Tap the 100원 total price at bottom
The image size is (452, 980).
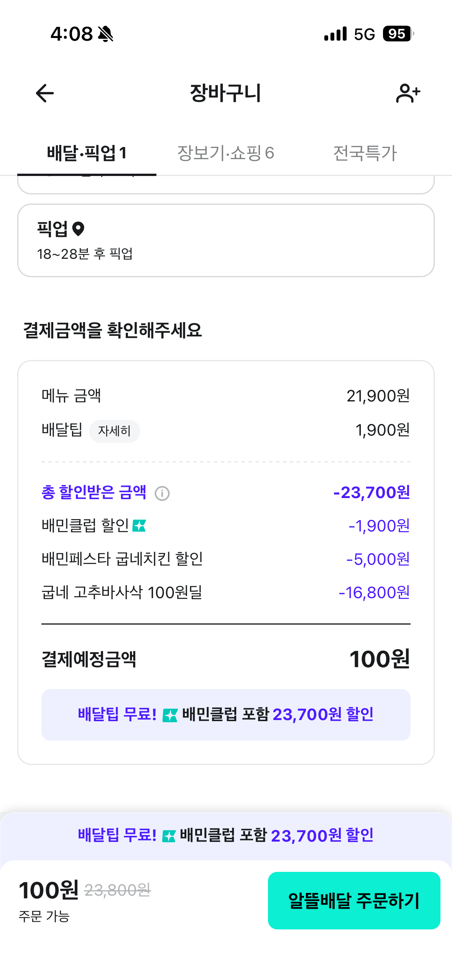(49, 890)
